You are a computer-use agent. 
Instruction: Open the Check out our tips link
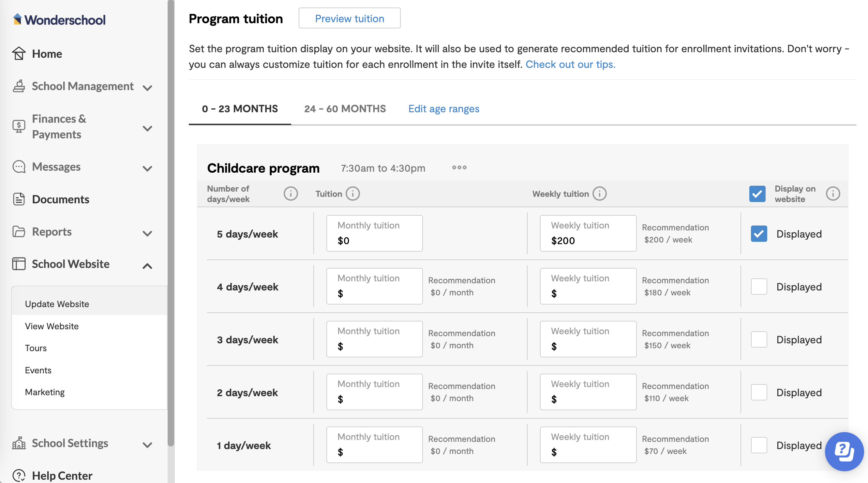coord(570,64)
